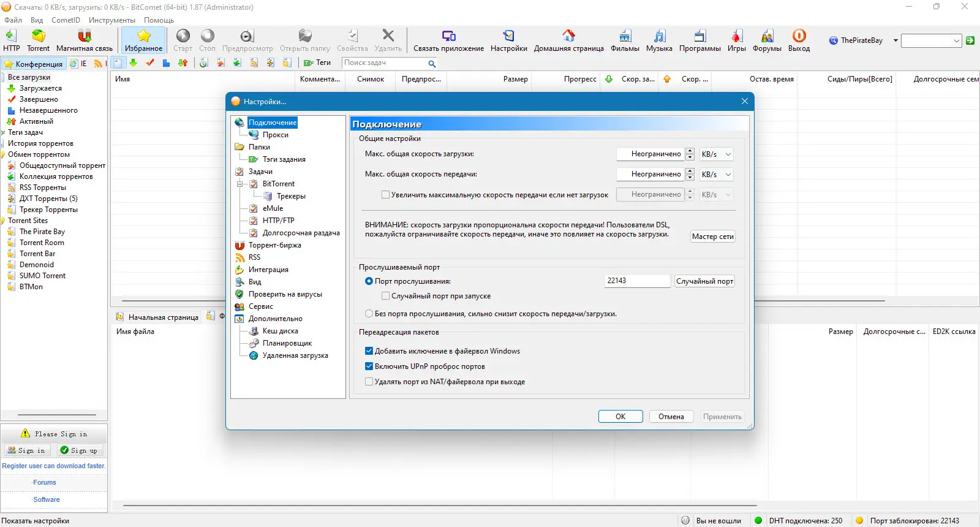Screen dimensions: 980x527
Task: Click the max download speed value field
Action: coord(650,154)
